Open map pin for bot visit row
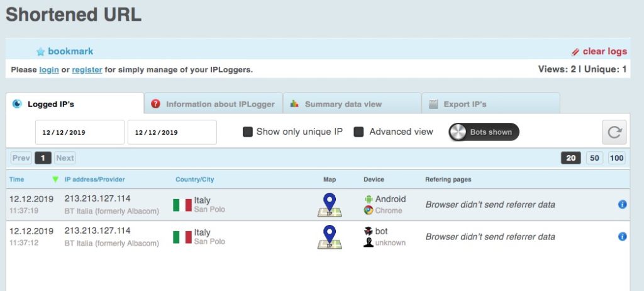644x291 pixels. pos(330,237)
